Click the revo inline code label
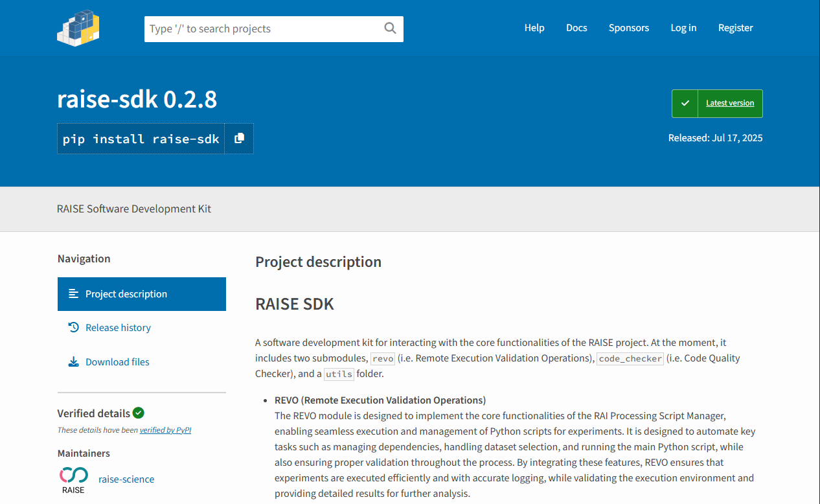This screenshot has height=504, width=820. [383, 358]
